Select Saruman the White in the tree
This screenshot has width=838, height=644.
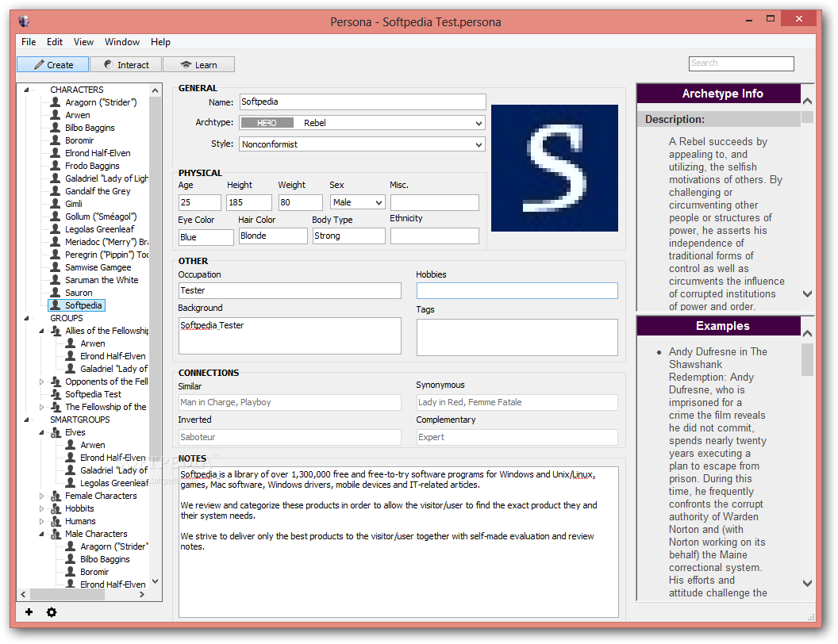[102, 280]
